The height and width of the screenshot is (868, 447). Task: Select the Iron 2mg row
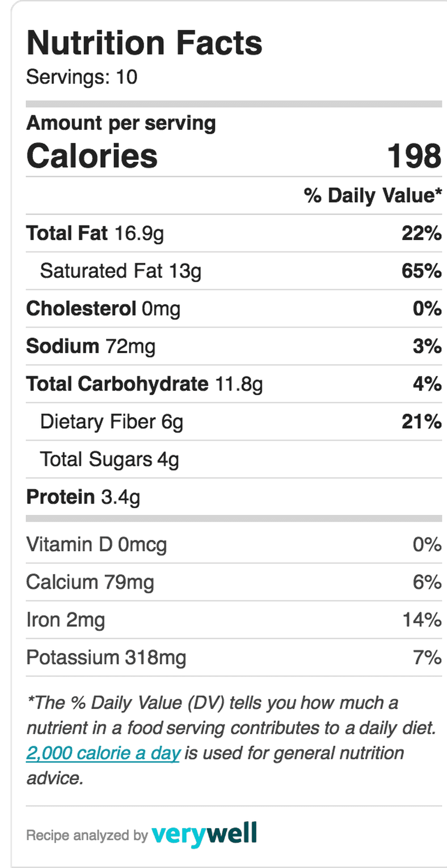pos(234,620)
